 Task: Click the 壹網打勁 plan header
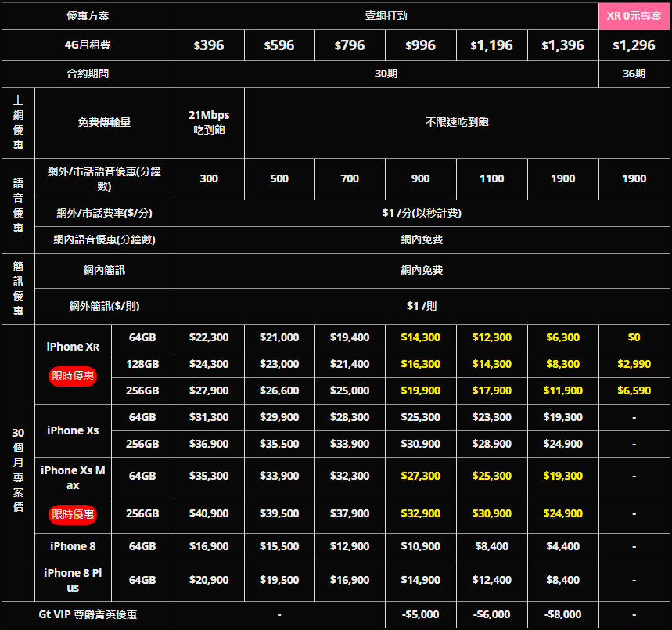coord(386,16)
